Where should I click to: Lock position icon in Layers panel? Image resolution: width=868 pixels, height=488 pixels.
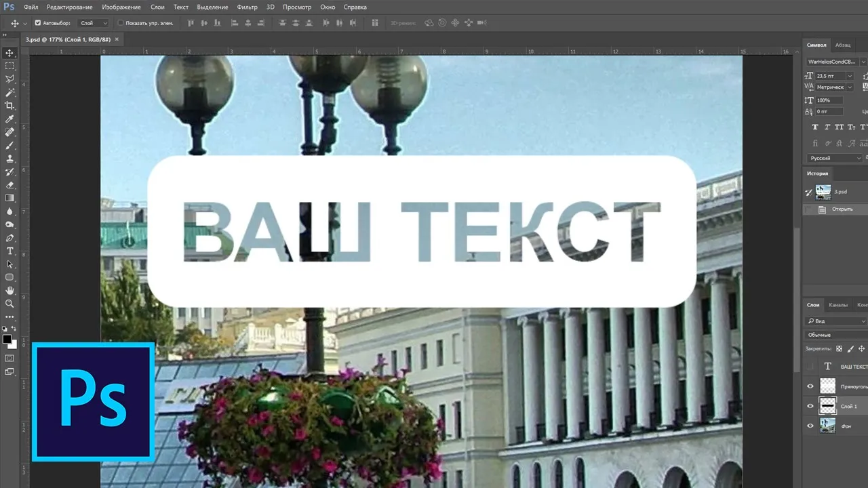coord(861,348)
